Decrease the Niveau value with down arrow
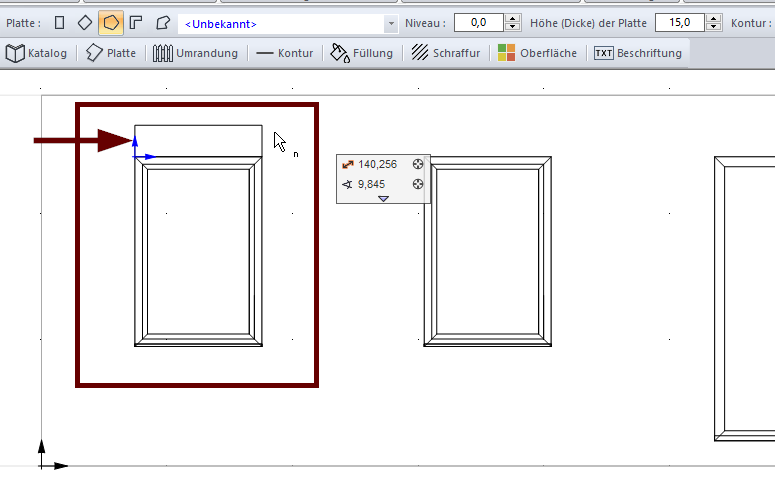The height and width of the screenshot is (488, 775). 513,27
